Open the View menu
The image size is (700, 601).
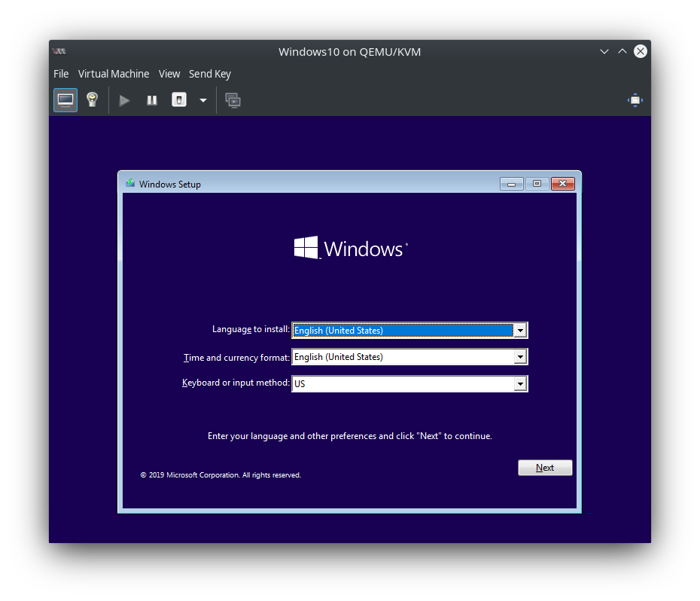pyautogui.click(x=169, y=74)
